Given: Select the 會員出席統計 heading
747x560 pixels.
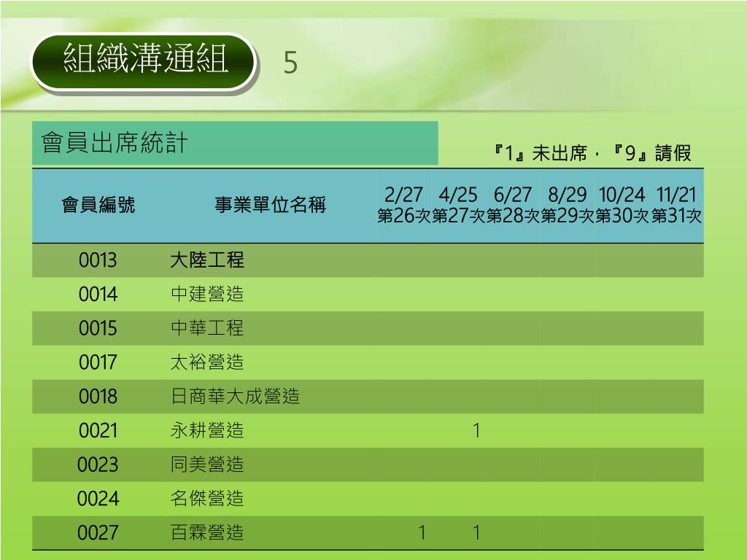Looking at the screenshot, I should pyautogui.click(x=115, y=143).
